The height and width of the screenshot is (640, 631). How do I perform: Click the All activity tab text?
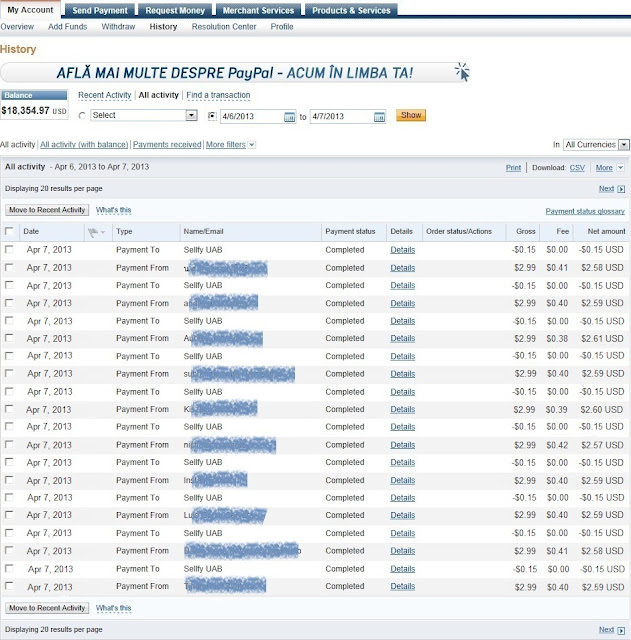(159, 95)
